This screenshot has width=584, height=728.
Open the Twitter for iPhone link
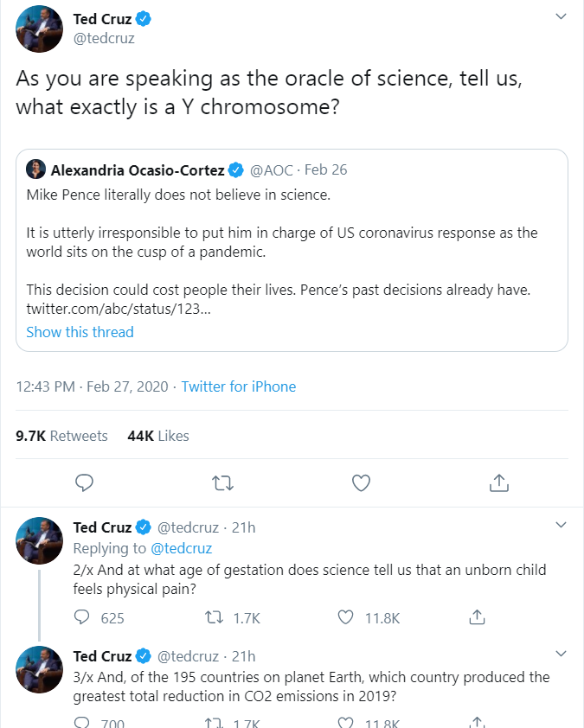tap(239, 386)
